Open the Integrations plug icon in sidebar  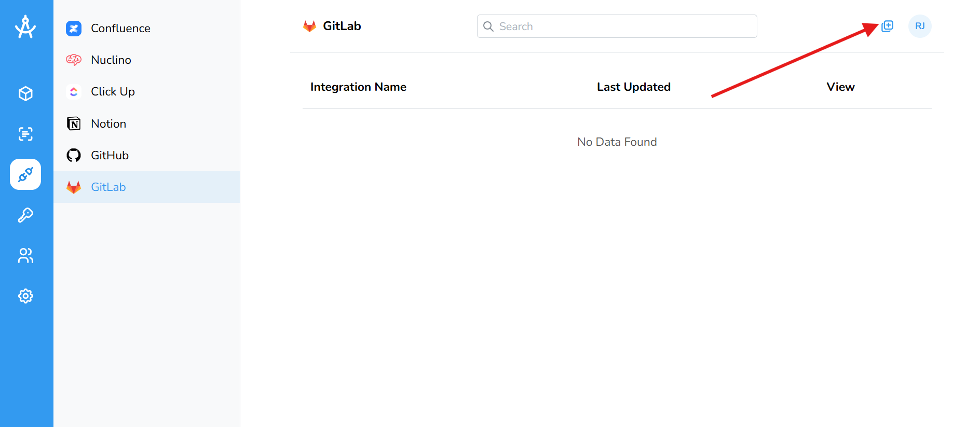[25, 174]
